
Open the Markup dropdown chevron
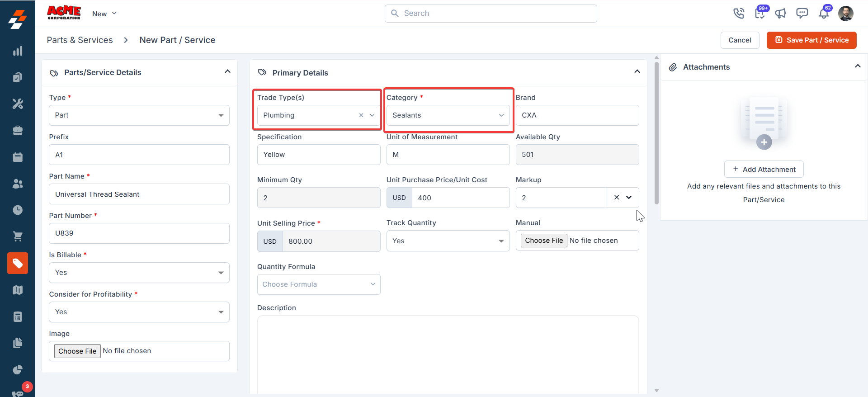[x=629, y=198]
